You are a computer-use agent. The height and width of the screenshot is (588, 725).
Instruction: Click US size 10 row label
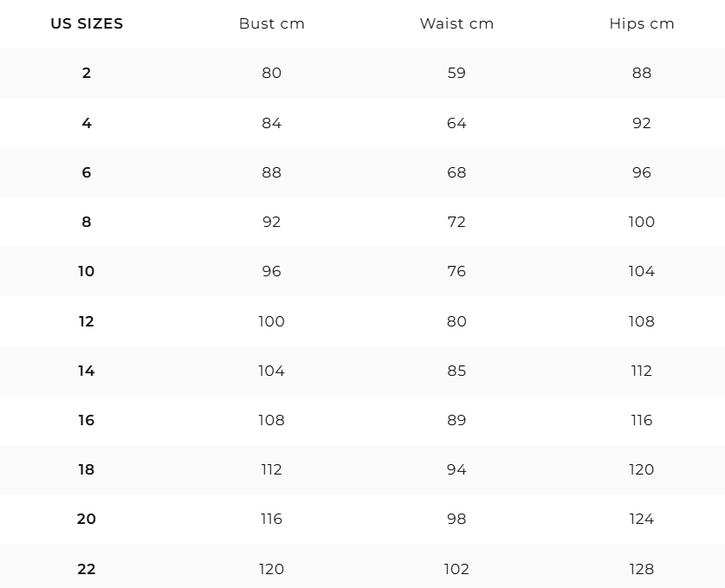pyautogui.click(x=87, y=271)
